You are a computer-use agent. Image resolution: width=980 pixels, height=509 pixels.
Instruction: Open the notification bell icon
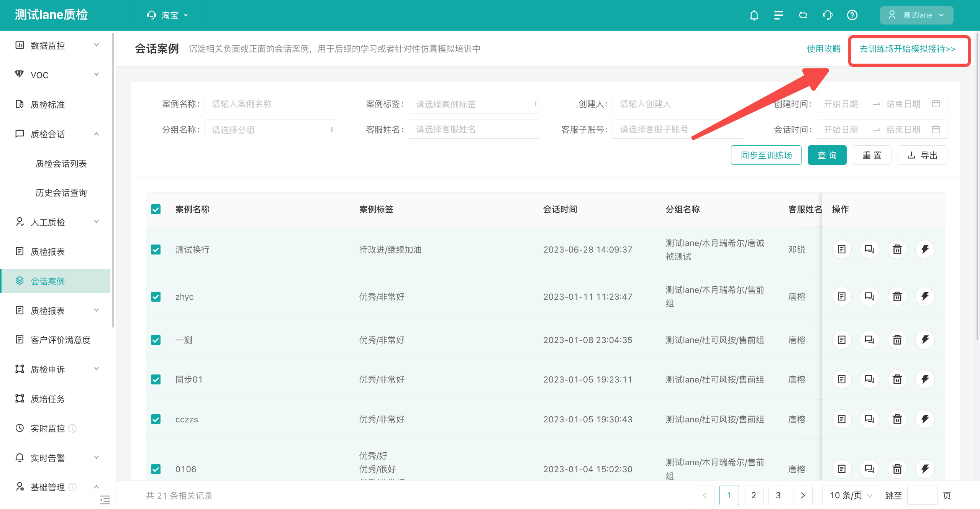point(754,15)
